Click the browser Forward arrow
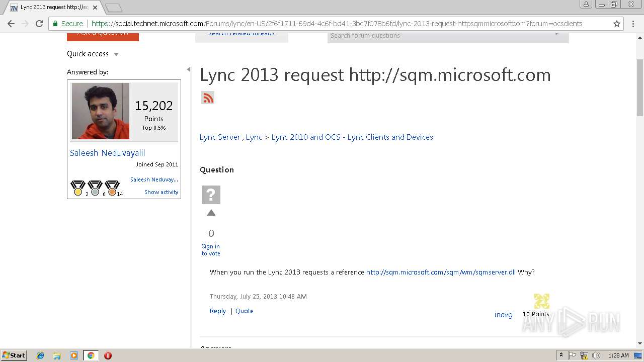 (x=25, y=24)
